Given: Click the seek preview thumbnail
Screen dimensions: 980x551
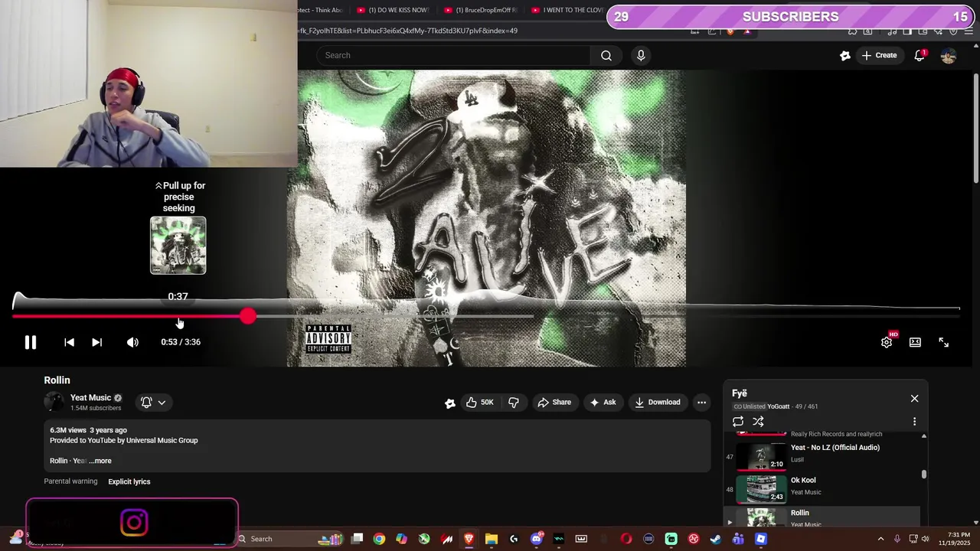Looking at the screenshot, I should pos(178,246).
